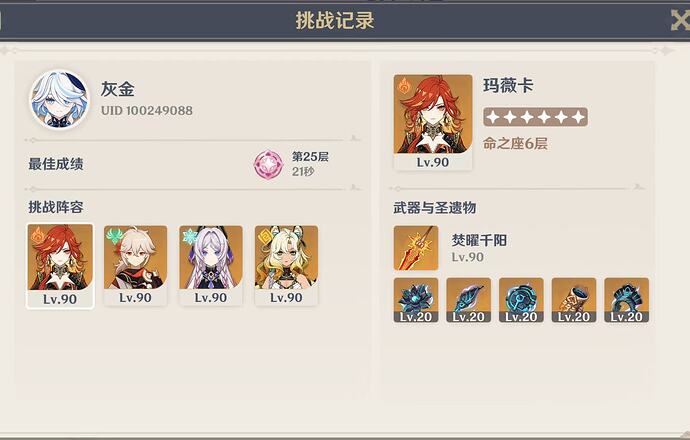Viewport: 690px width, 440px height.
Task: Open the circlet artifact icon
Action: pyautogui.click(x=627, y=300)
